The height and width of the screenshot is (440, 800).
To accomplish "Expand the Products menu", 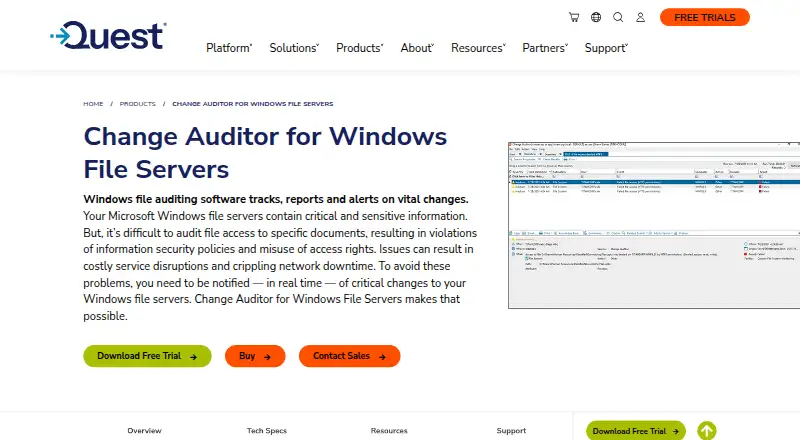I will (360, 48).
